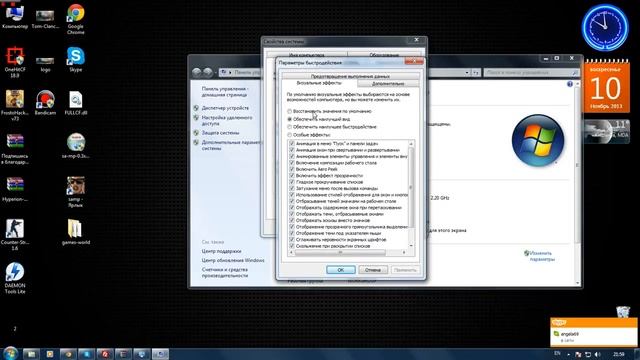640x360 pixels.
Task: Switch to the red Bandicam taskbar button
Action: pos(105,354)
